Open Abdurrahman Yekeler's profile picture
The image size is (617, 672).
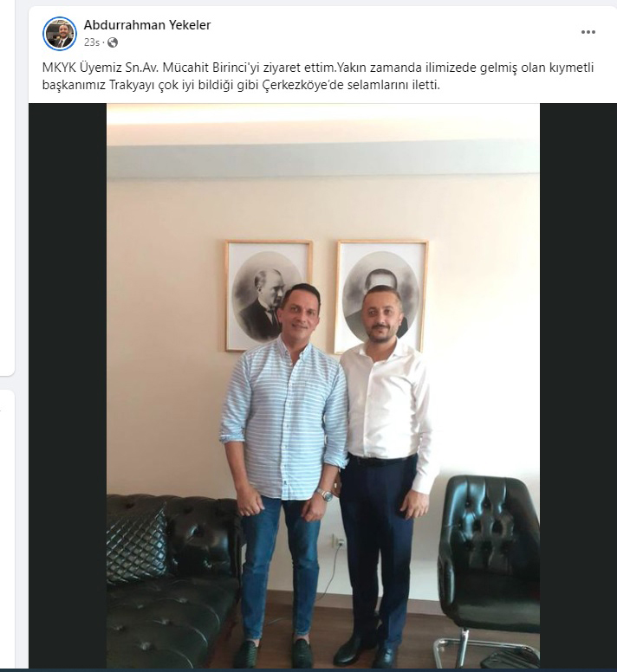coord(60,34)
